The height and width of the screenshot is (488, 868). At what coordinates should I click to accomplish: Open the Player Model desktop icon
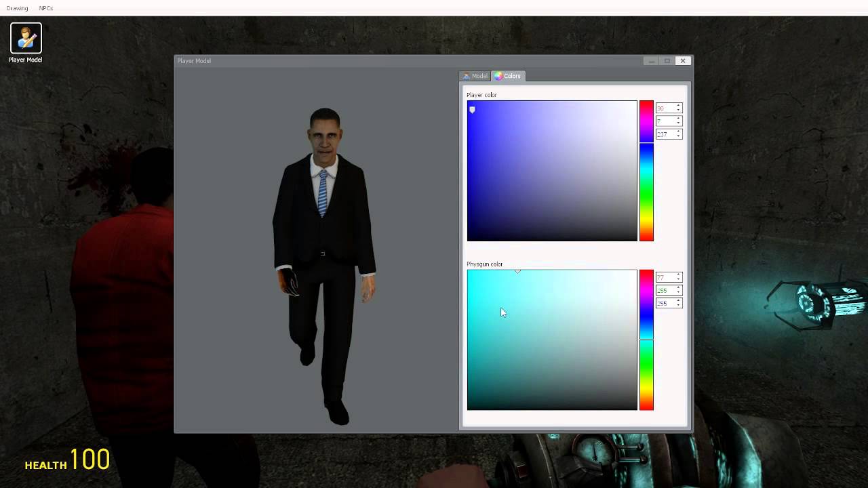pyautogui.click(x=26, y=43)
